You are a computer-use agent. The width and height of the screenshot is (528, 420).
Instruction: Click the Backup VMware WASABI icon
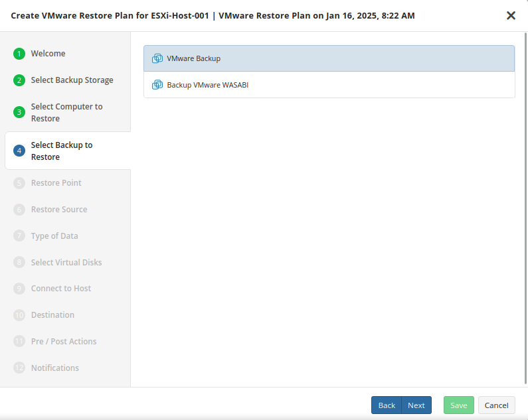click(x=157, y=85)
